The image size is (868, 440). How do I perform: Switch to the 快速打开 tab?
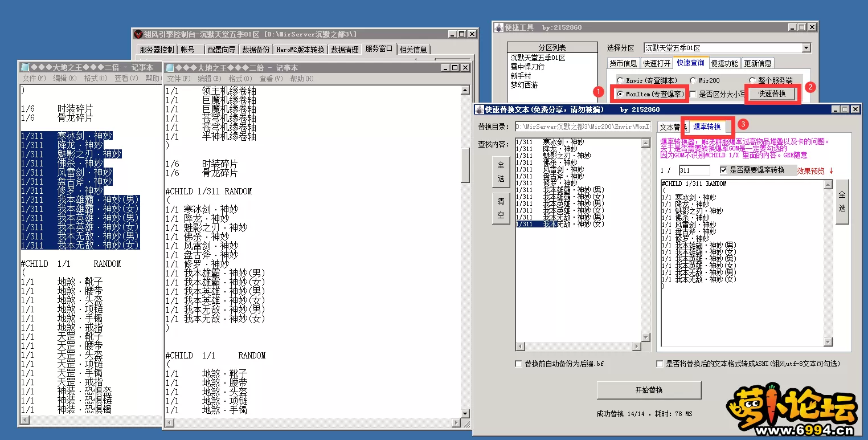657,63
